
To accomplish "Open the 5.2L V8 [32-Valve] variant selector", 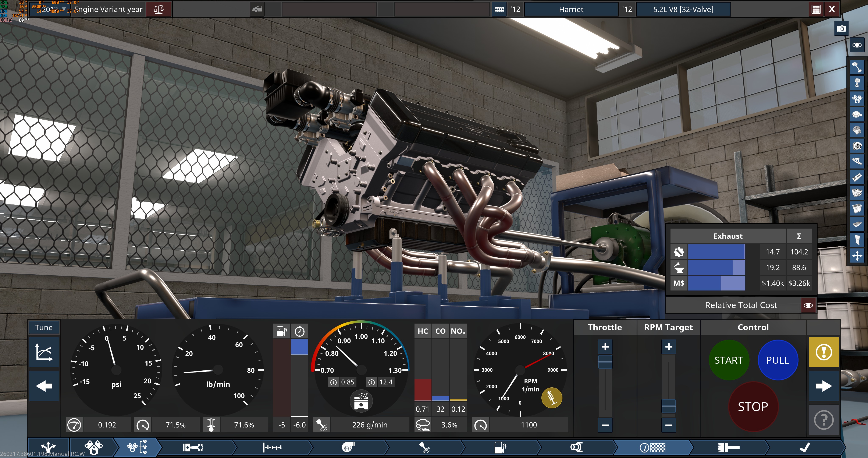I will point(683,10).
